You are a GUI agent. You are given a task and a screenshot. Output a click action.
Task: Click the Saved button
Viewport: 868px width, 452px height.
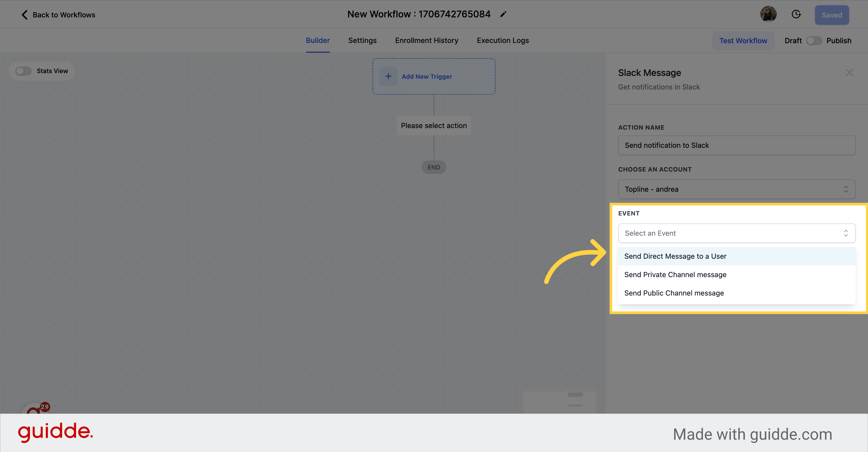(832, 15)
